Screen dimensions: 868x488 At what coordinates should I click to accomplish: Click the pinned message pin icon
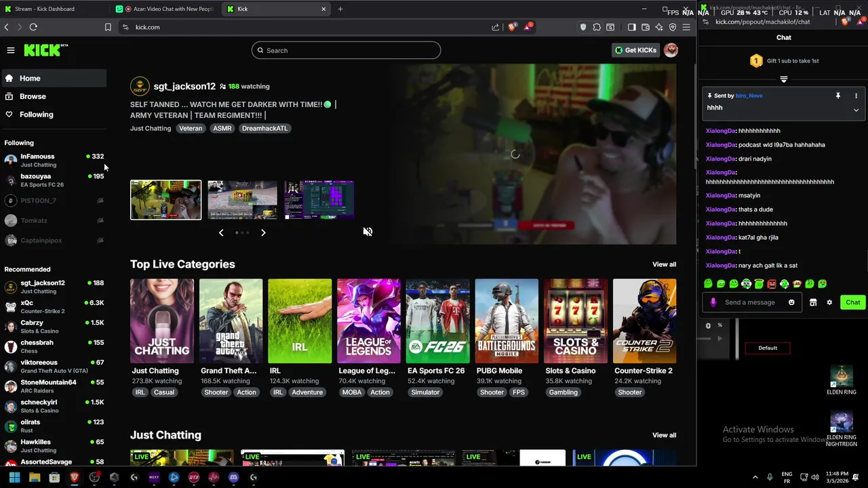[x=838, y=96]
